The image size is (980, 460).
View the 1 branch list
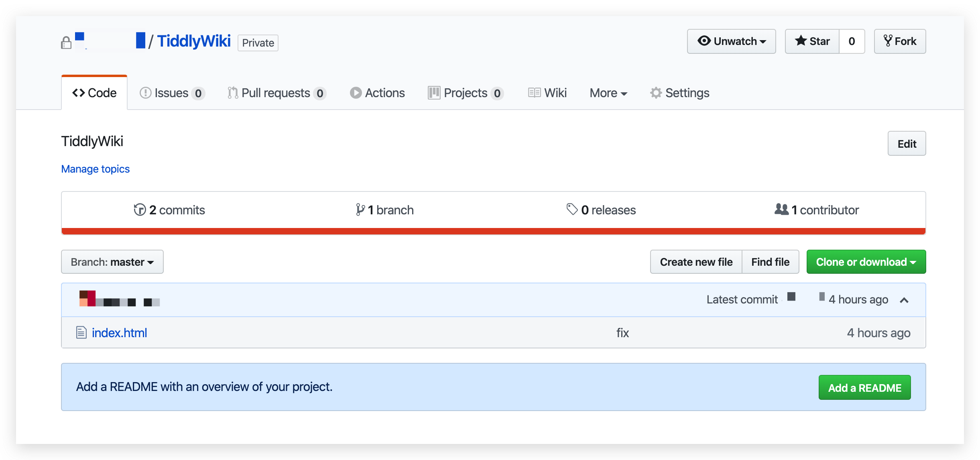point(384,210)
